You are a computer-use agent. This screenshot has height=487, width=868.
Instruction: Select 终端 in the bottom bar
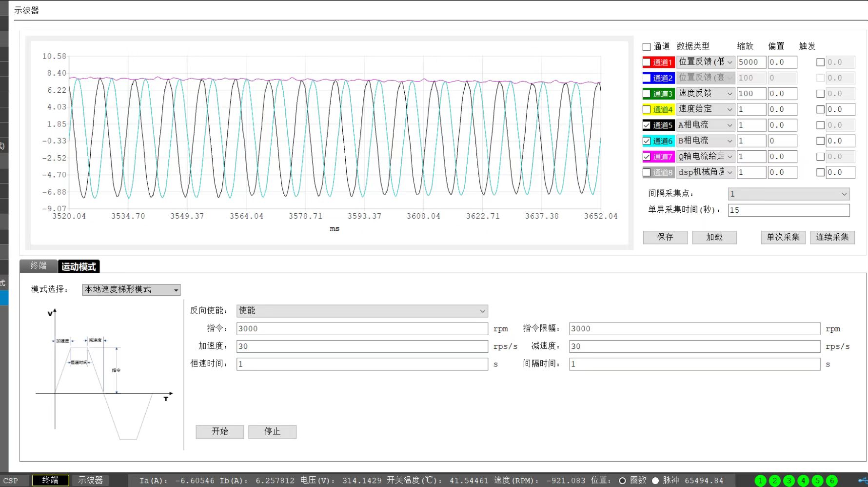pyautogui.click(x=50, y=480)
